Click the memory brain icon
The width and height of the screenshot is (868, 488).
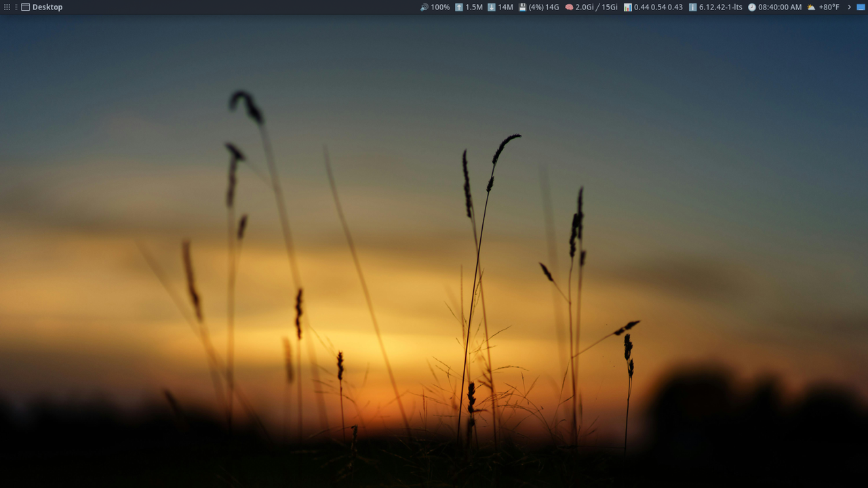[569, 7]
